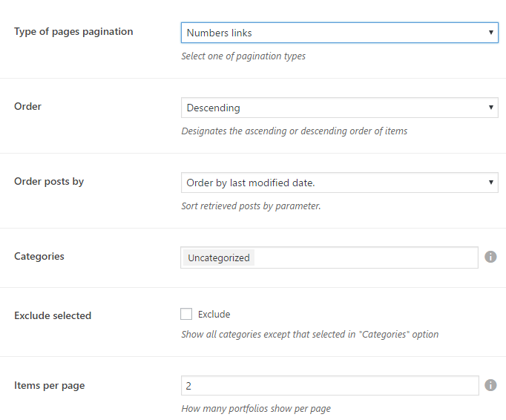
Task: Click the "Exclude selected" label
Action: tap(53, 315)
